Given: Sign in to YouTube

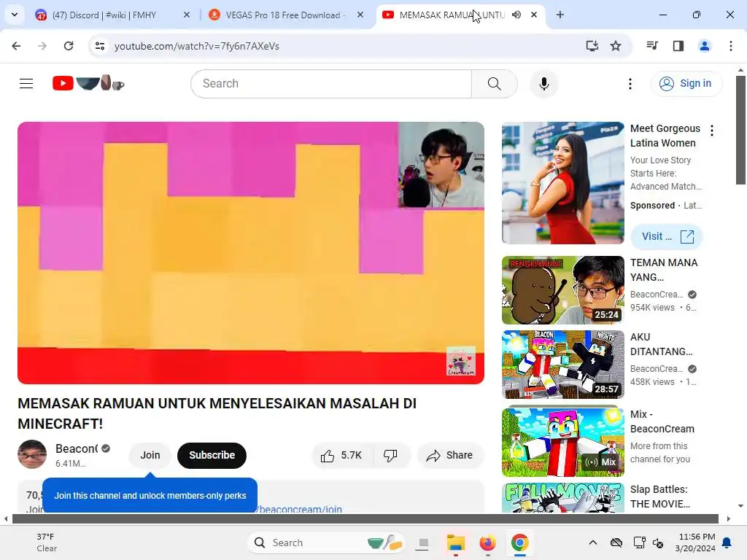Looking at the screenshot, I should (686, 83).
